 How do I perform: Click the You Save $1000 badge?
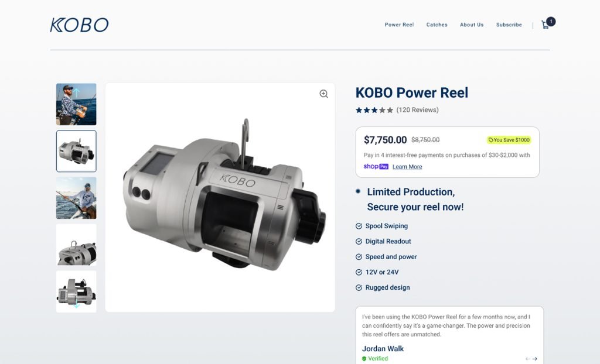click(509, 140)
